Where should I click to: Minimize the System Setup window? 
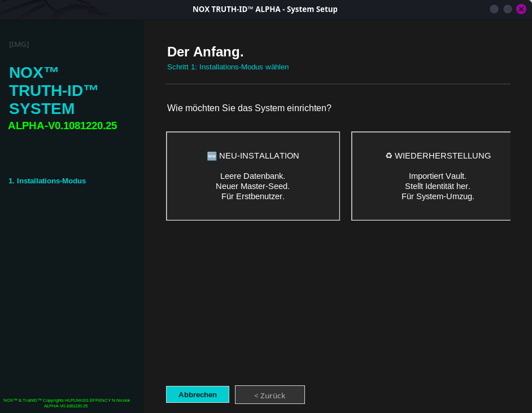point(494,9)
